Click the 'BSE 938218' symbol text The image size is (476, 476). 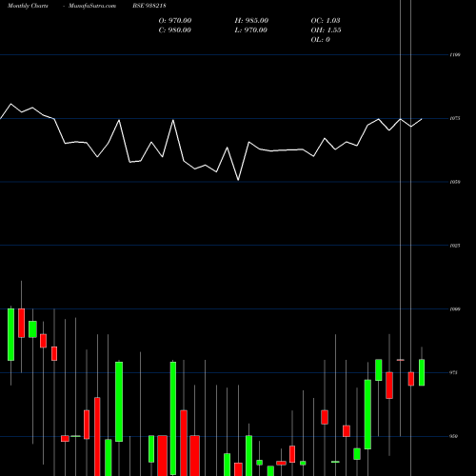point(149,6)
